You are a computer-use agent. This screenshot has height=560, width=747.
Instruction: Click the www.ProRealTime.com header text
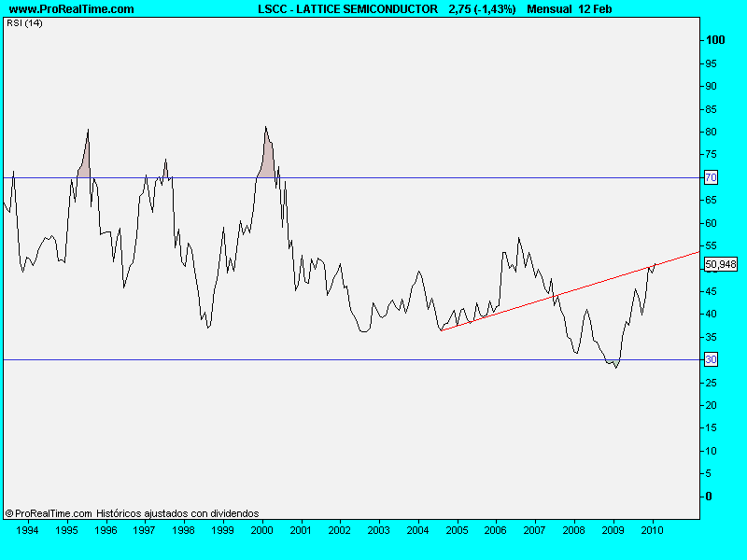click(x=72, y=9)
